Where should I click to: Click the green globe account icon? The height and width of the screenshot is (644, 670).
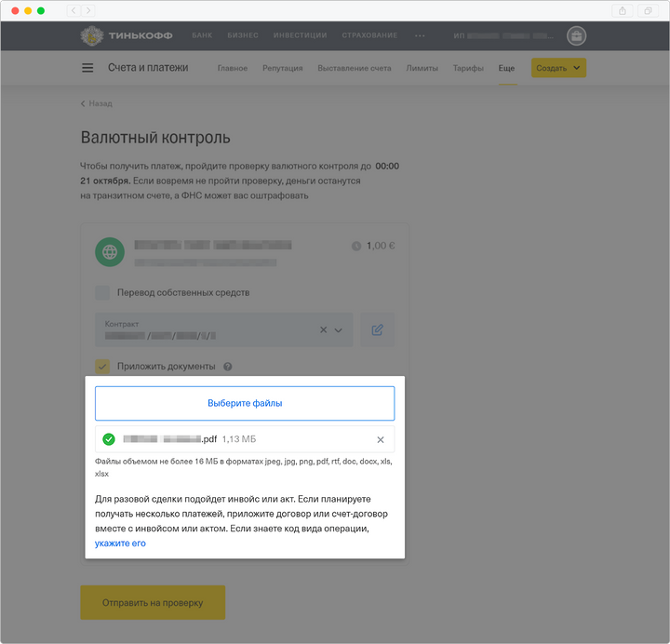tap(111, 251)
